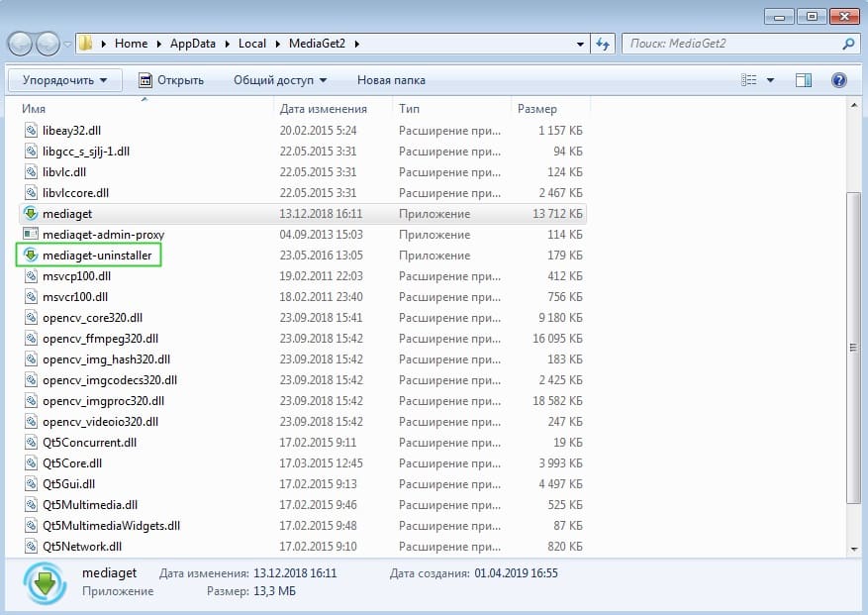Select the Qt5Concurrent.dll file icon
Screen dimensions: 868x615
coord(31,442)
